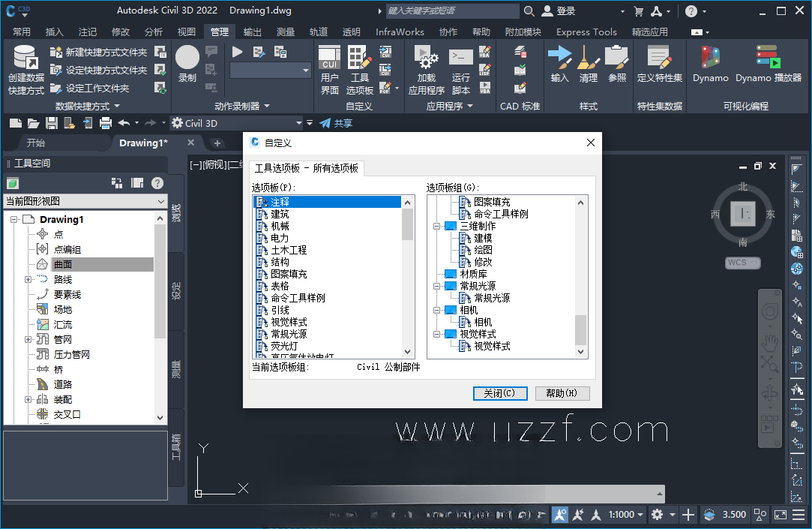Collapse the Drawing1 tree node
812x529 pixels.
(14, 219)
